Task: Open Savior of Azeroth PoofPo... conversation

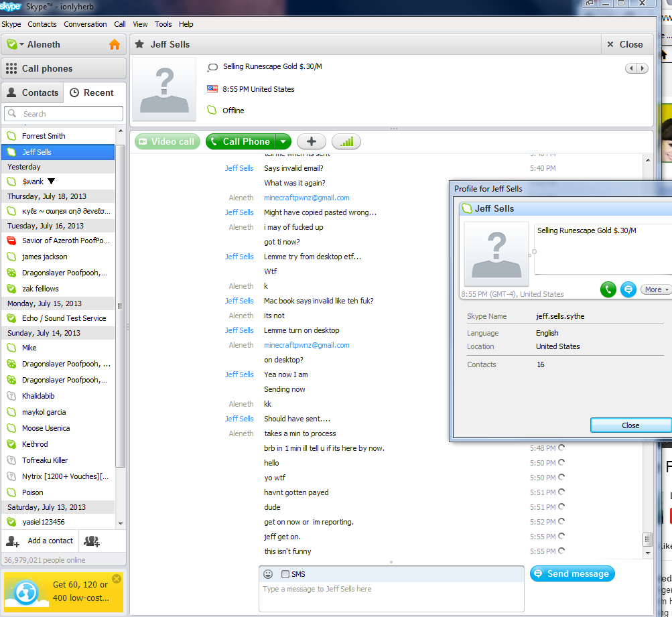Action: [58, 241]
